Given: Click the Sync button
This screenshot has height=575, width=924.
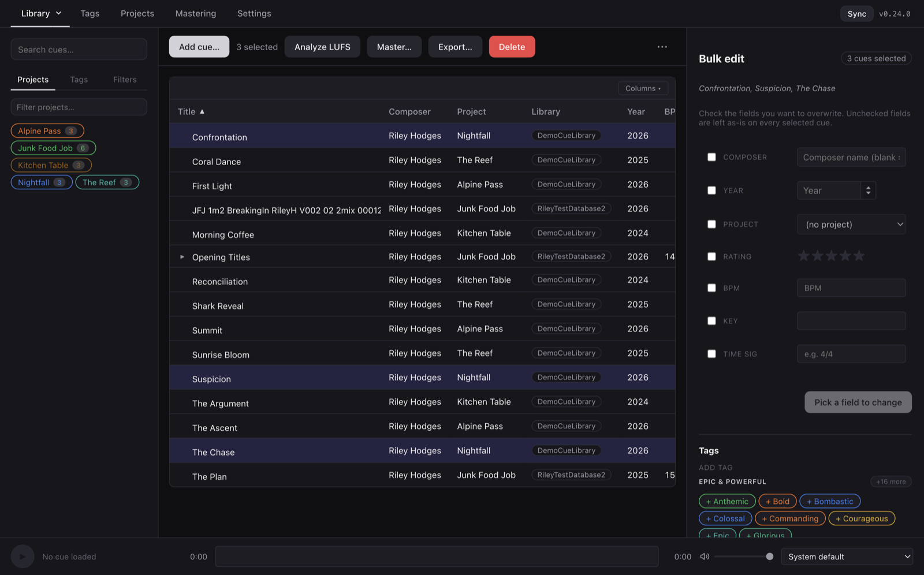Looking at the screenshot, I should (x=857, y=14).
